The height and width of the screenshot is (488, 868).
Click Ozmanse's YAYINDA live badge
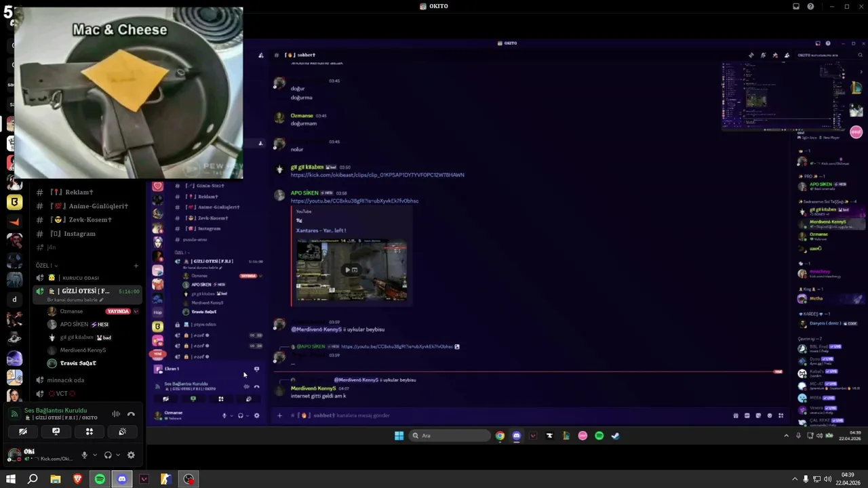point(118,312)
